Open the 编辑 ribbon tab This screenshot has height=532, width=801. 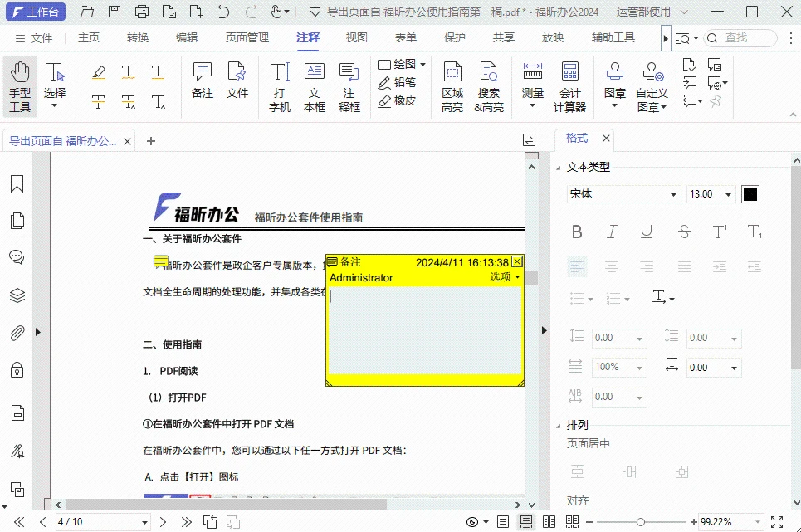[187, 38]
